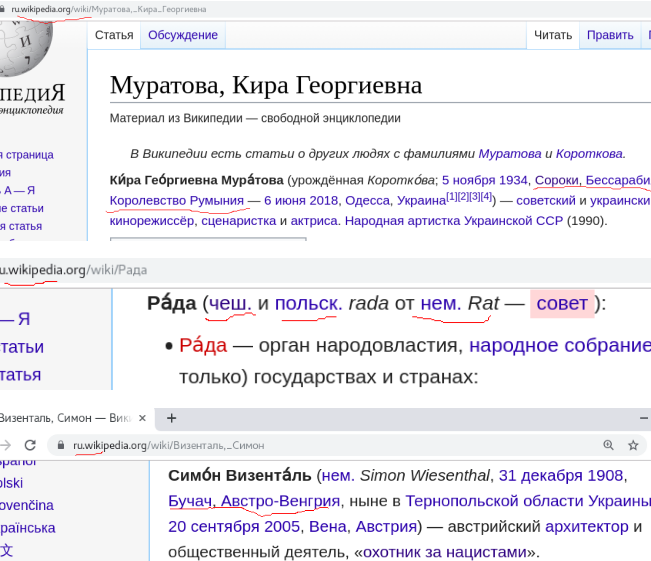651x561 pixels.
Task: Open the чеш. language link
Action: coord(230,303)
